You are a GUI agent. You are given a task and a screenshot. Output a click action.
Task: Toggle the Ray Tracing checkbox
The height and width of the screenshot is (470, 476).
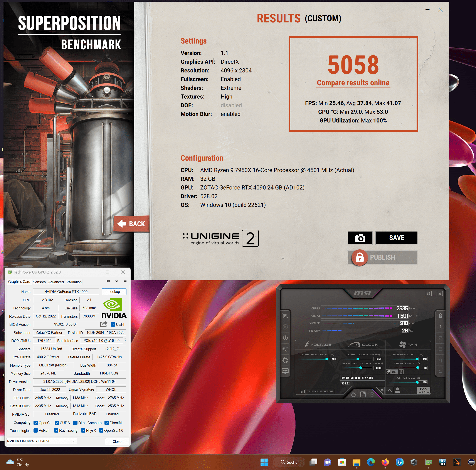[x=56, y=430]
